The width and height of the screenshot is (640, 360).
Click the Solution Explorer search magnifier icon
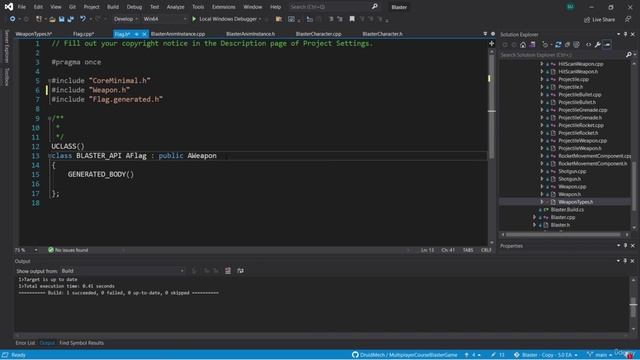pos(629,55)
